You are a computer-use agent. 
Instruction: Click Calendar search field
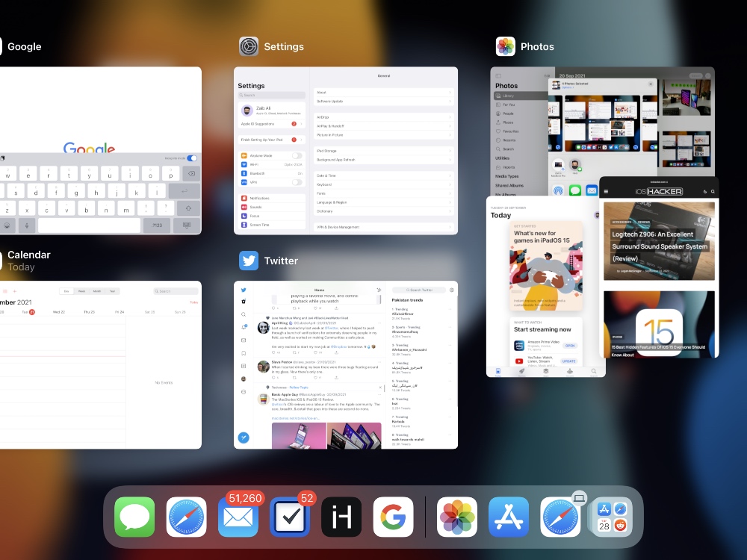(x=176, y=291)
